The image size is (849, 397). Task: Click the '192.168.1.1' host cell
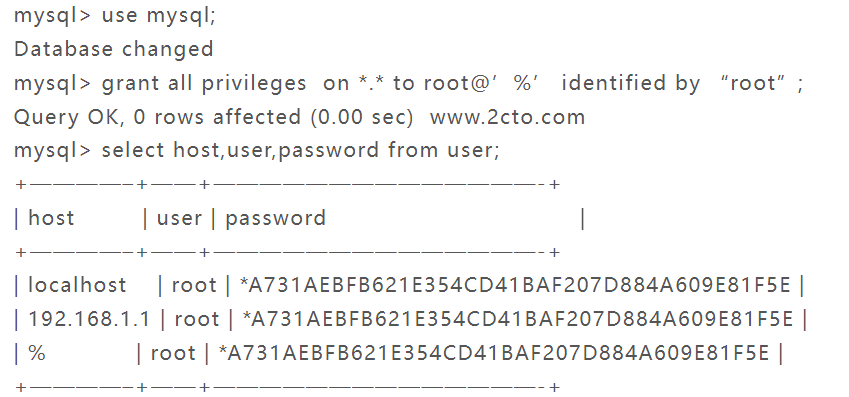pos(89,319)
